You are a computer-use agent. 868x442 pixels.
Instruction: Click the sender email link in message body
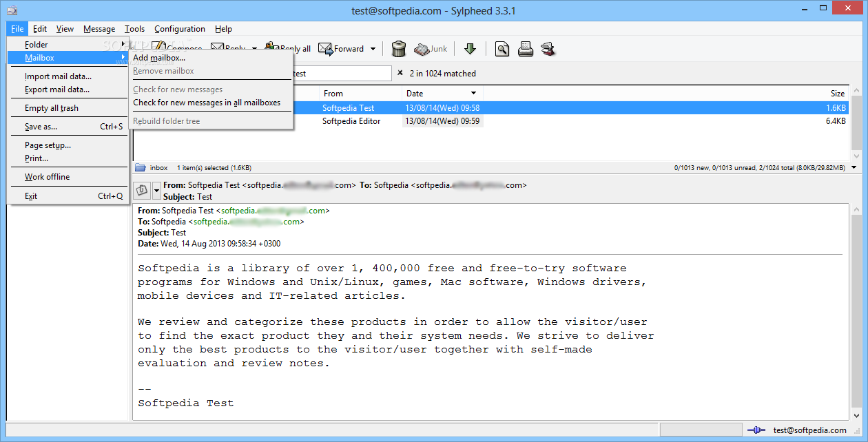click(273, 211)
